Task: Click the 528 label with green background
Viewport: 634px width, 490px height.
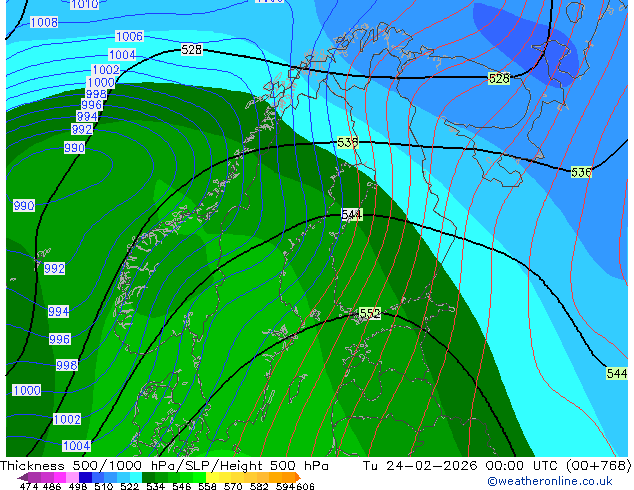Action: click(x=499, y=78)
